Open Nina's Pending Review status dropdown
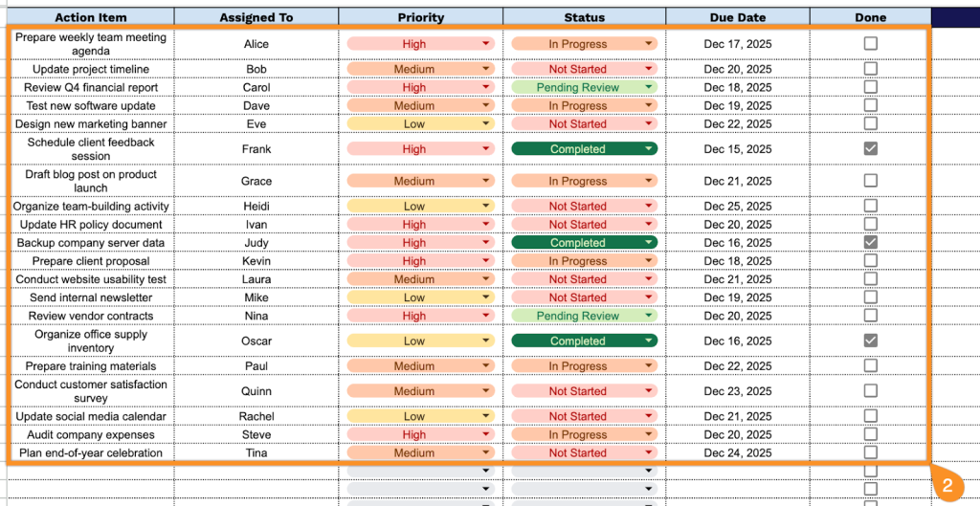 point(649,316)
